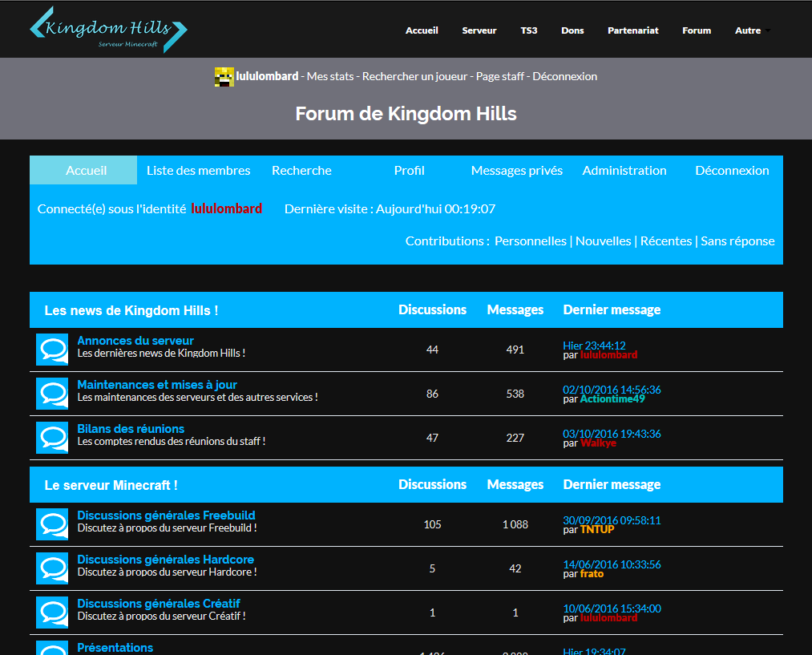Viewport: 812px width, 655px height.
Task: Open the TS3 menu item
Action: pyautogui.click(x=529, y=30)
